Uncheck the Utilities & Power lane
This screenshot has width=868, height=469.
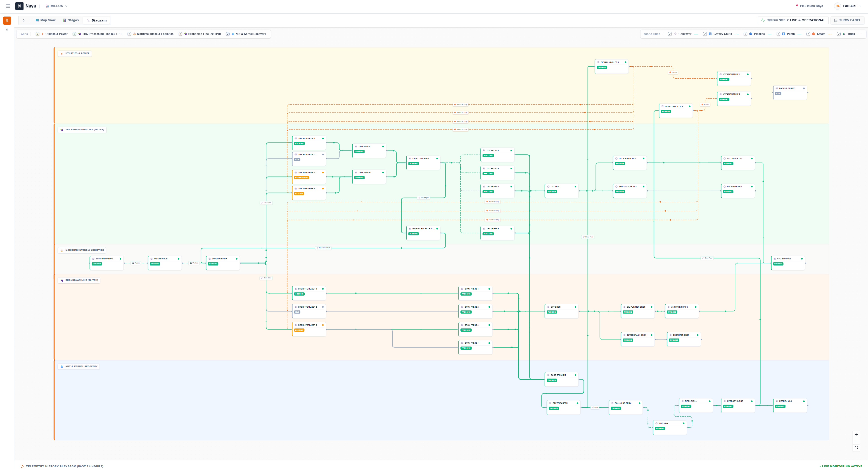37,34
